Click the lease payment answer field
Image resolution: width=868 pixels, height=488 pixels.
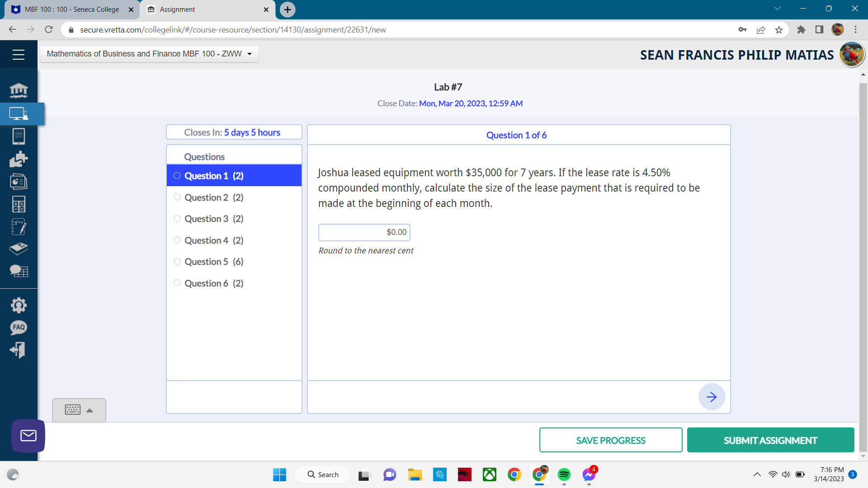(364, 232)
